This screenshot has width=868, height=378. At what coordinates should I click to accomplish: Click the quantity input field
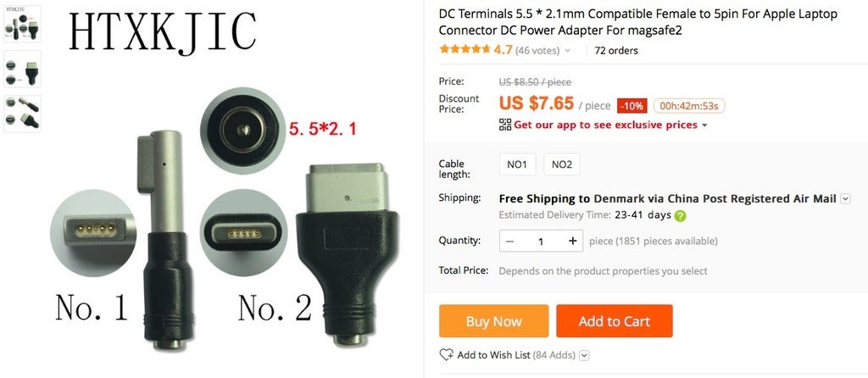click(x=541, y=241)
